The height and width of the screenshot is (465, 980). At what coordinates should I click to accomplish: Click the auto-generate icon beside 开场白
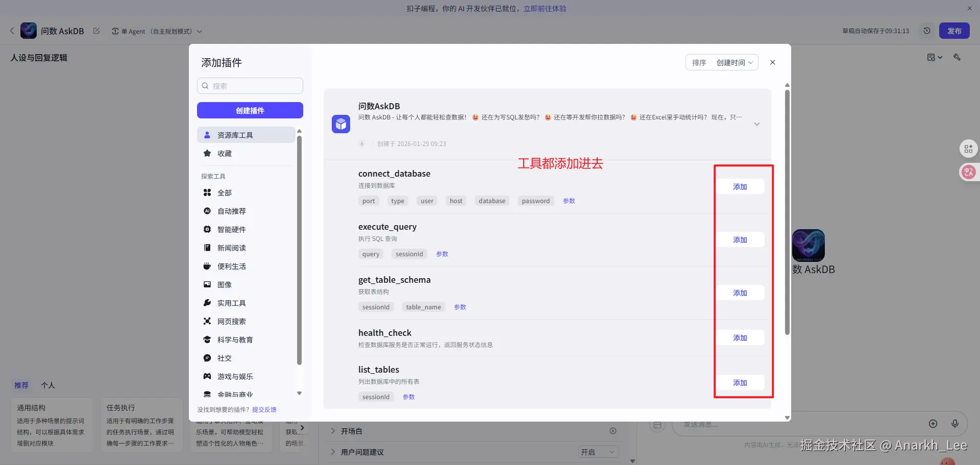tap(613, 431)
